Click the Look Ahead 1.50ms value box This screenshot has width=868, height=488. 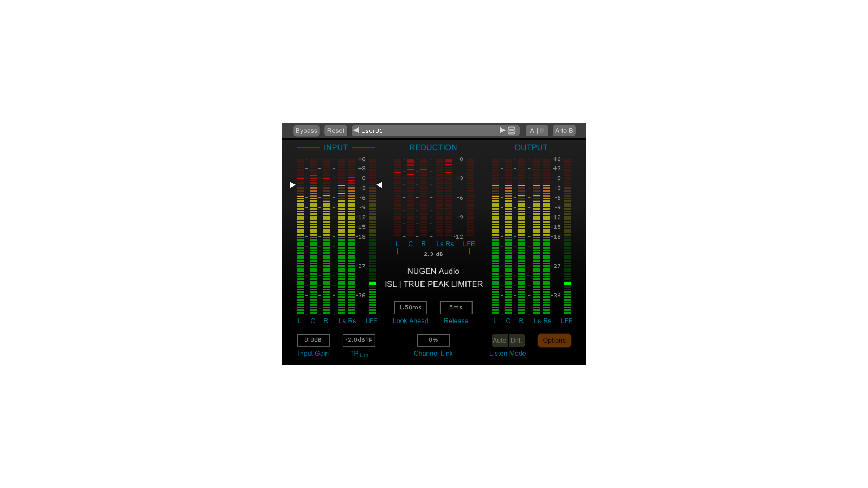(410, 307)
